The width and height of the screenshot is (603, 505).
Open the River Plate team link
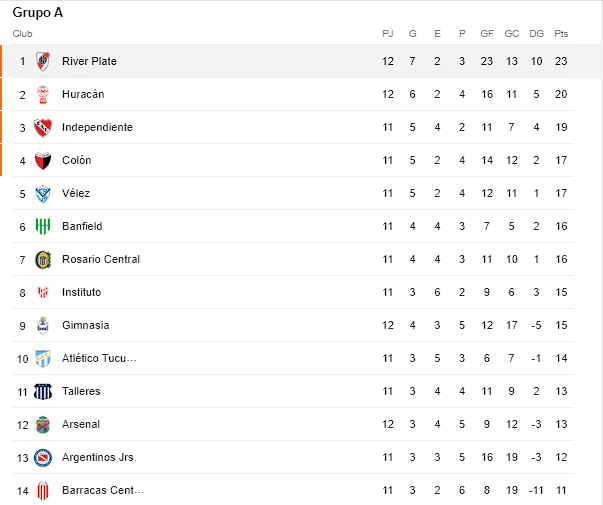[89, 61]
